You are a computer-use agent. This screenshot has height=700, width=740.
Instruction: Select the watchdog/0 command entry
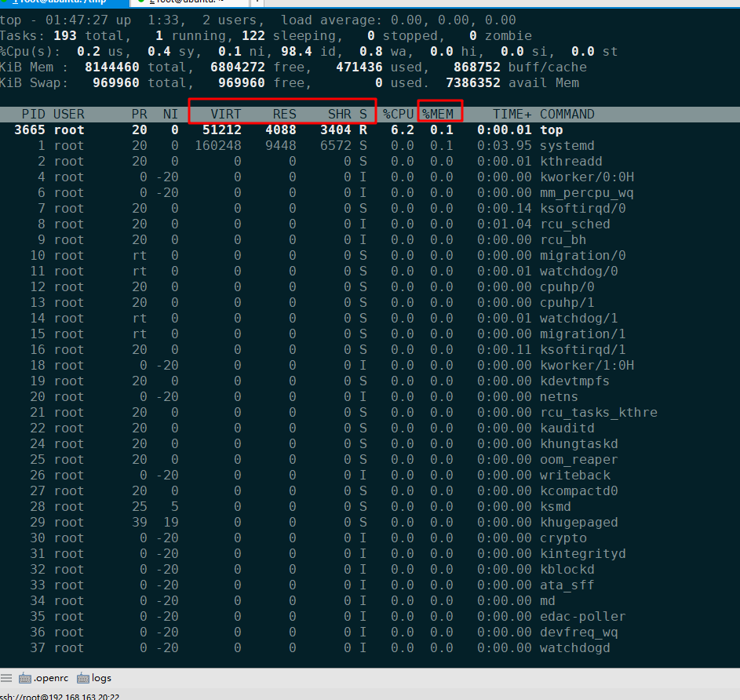pos(578,272)
